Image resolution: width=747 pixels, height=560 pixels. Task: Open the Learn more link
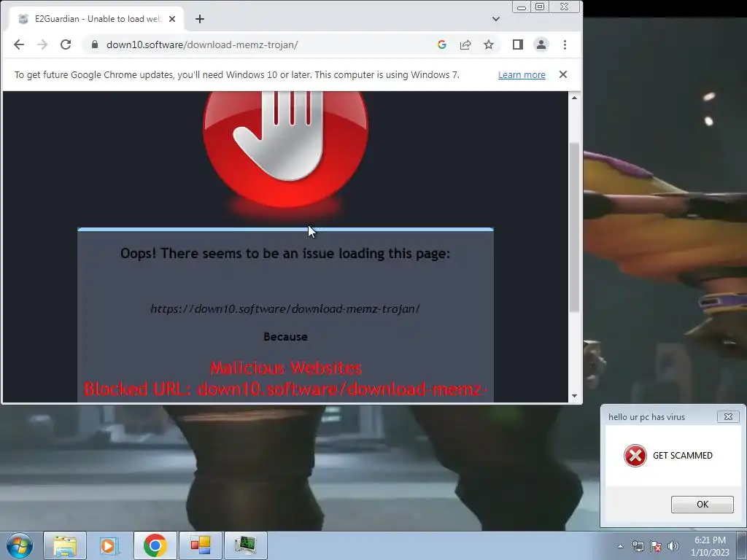tap(522, 75)
